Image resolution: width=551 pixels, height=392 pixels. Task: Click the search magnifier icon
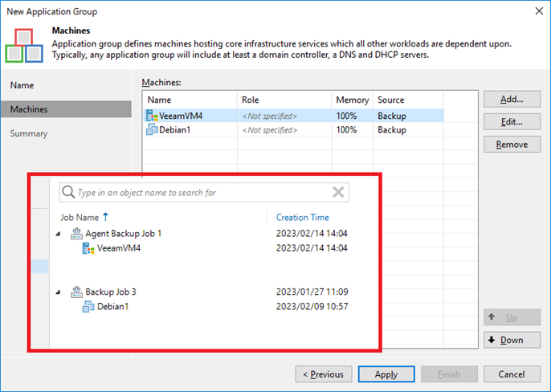(68, 192)
